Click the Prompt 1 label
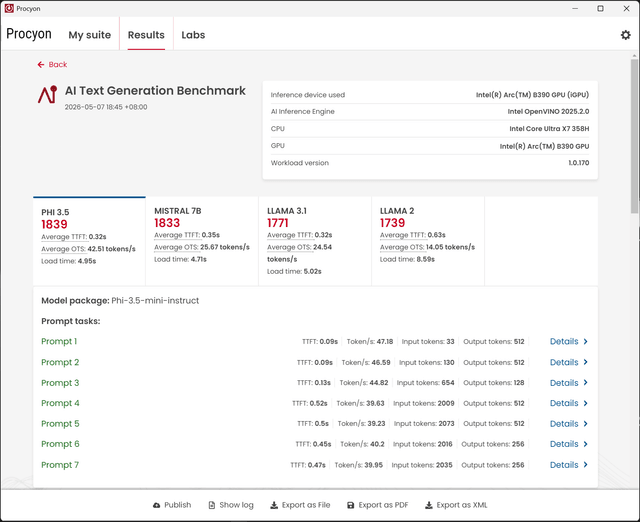This screenshot has height=522, width=640. (x=59, y=342)
